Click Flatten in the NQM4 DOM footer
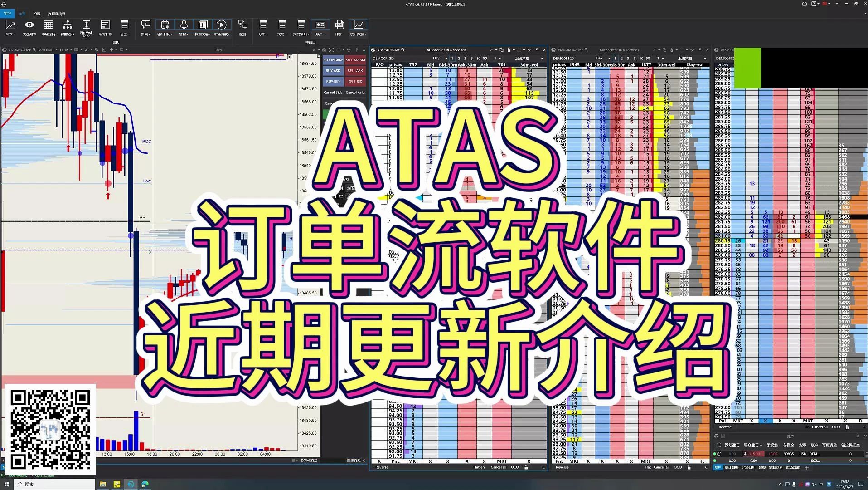The height and width of the screenshot is (490, 868). (x=479, y=467)
